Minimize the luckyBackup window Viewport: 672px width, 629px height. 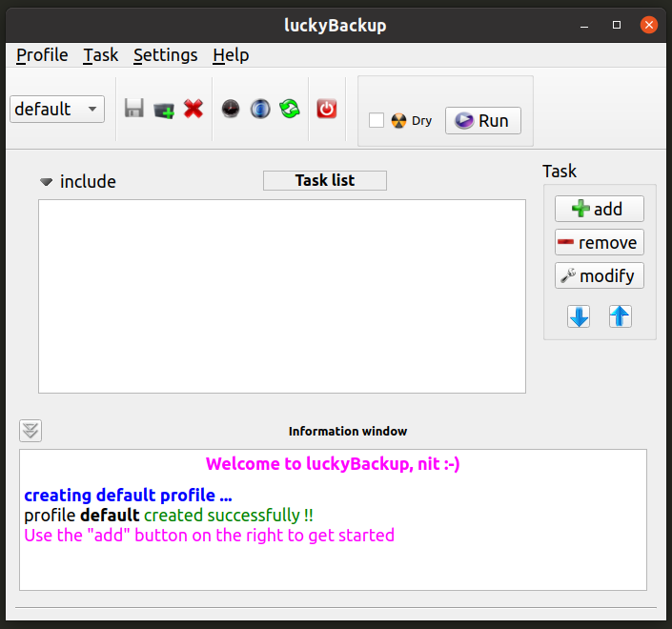(583, 26)
